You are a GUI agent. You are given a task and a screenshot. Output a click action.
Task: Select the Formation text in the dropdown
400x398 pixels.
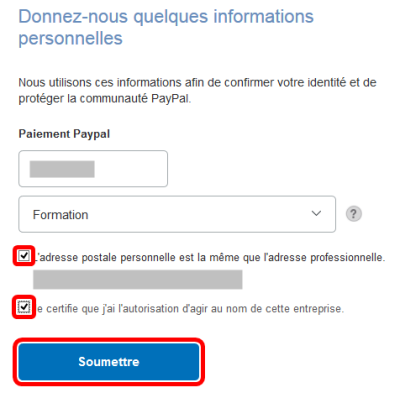[60, 215]
